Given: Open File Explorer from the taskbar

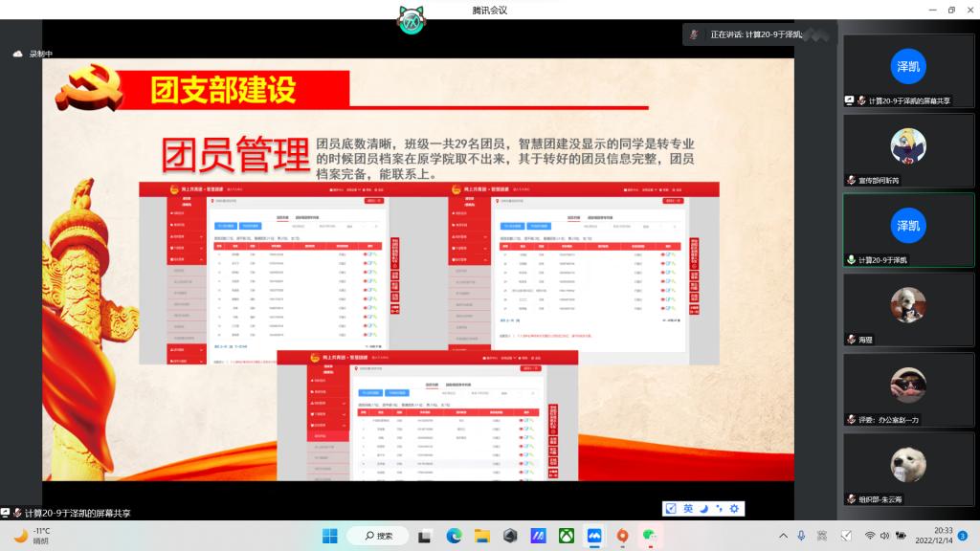Looking at the screenshot, I should pyautogui.click(x=482, y=536).
